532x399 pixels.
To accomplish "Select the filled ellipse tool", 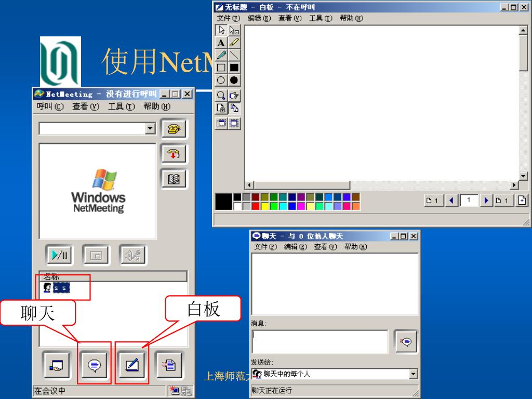I will point(234,80).
